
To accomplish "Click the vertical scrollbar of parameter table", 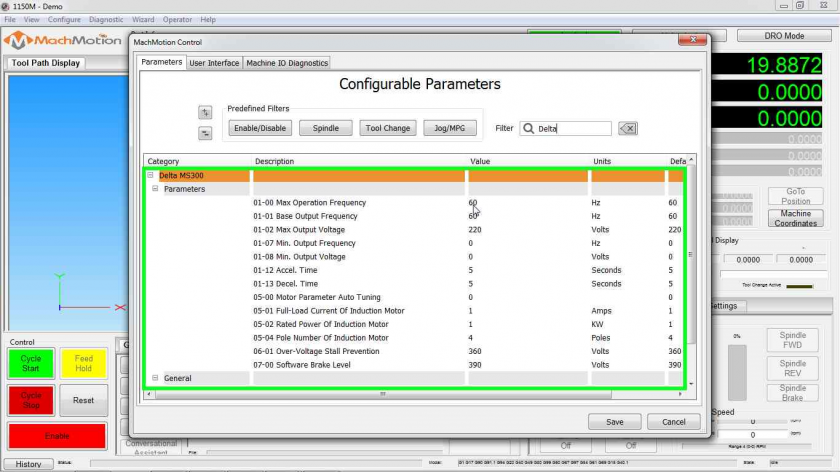I will click(x=691, y=254).
